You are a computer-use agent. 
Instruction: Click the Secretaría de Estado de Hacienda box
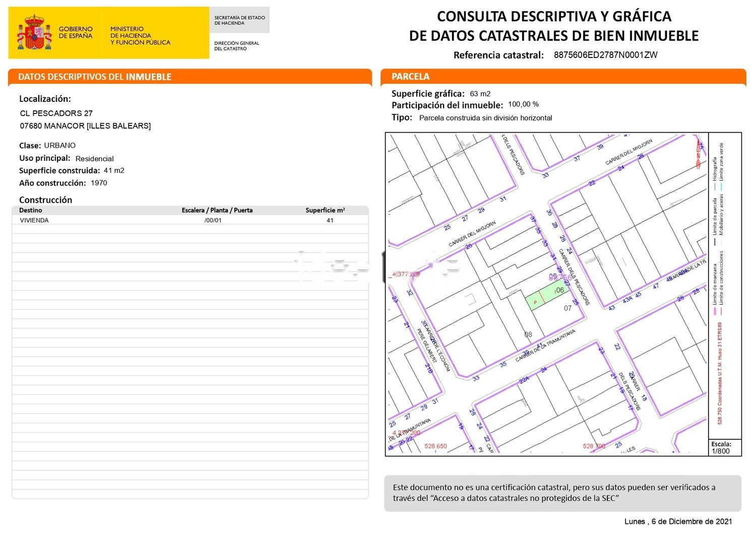pos(239,20)
